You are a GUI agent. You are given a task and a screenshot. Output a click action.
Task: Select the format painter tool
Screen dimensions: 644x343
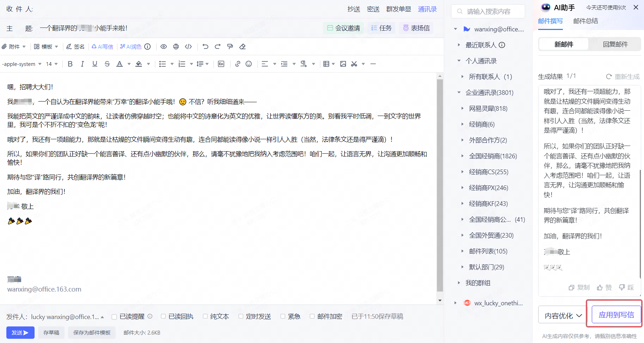230,47
